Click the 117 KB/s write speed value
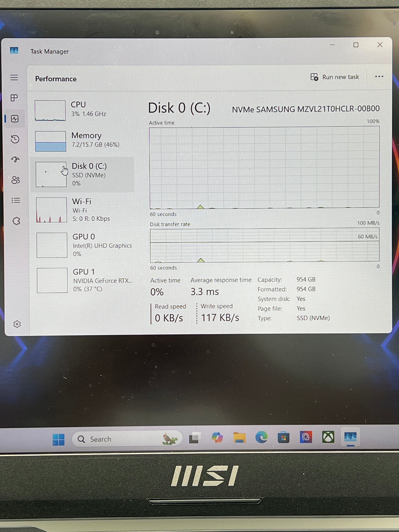This screenshot has height=532, width=399. tap(220, 318)
